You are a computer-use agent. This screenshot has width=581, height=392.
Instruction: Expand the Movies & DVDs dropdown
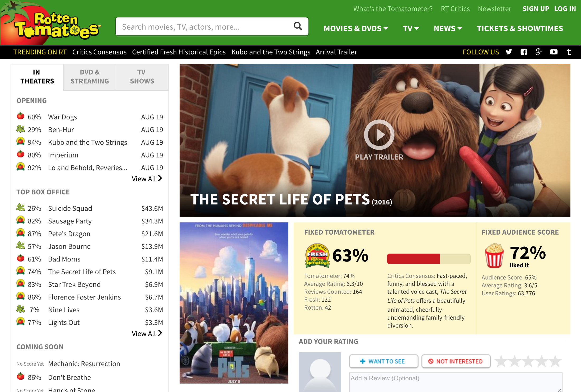pos(356,29)
